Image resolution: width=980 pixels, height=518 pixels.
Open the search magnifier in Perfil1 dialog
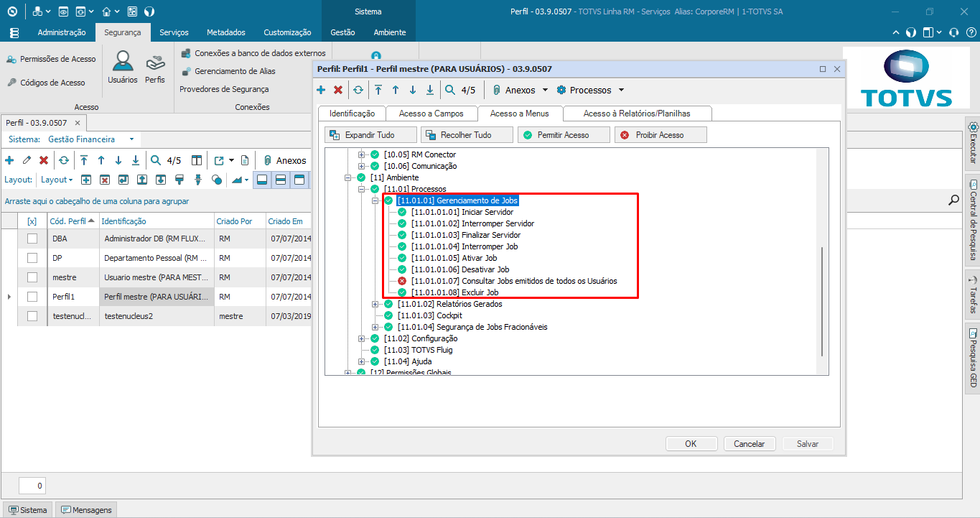pos(450,90)
